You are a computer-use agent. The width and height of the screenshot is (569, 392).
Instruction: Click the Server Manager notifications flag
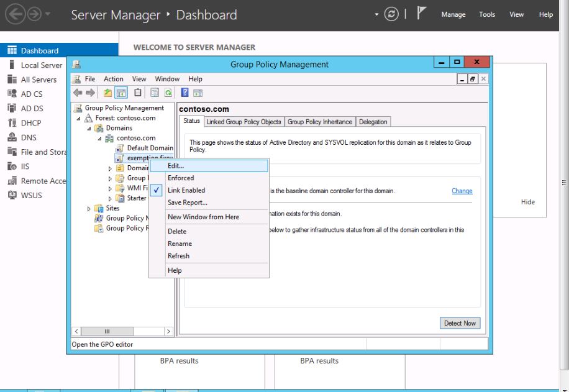click(x=421, y=14)
